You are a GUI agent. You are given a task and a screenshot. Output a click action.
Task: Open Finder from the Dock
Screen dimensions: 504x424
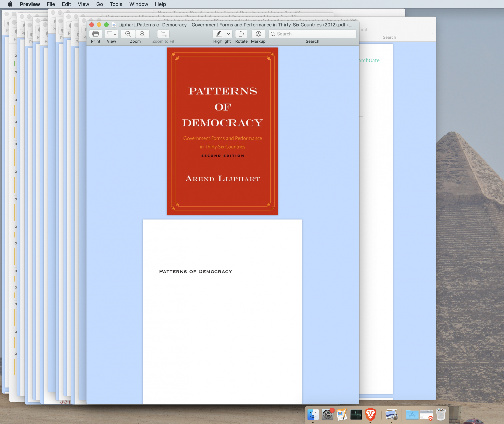tap(313, 414)
